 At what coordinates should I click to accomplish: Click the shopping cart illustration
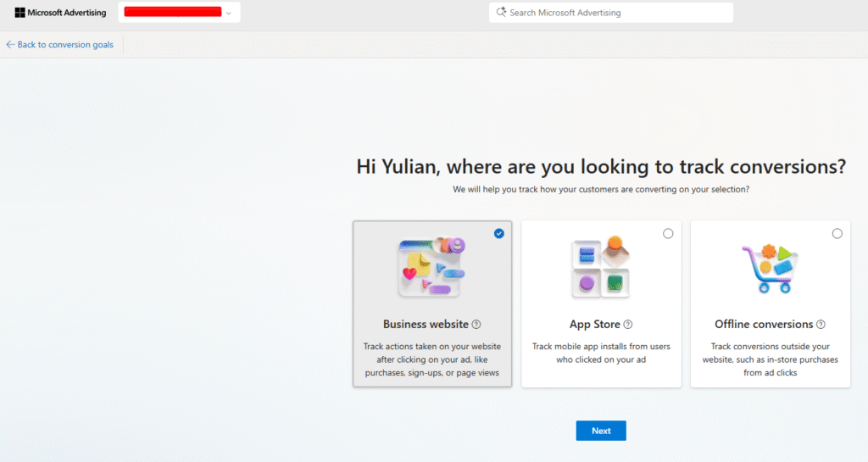pos(771,267)
